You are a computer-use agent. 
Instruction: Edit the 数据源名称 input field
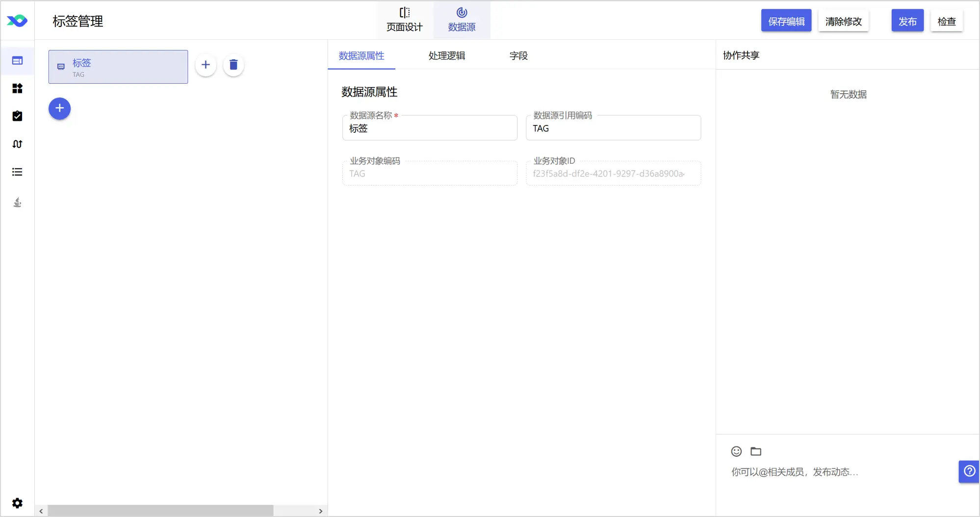click(x=430, y=128)
